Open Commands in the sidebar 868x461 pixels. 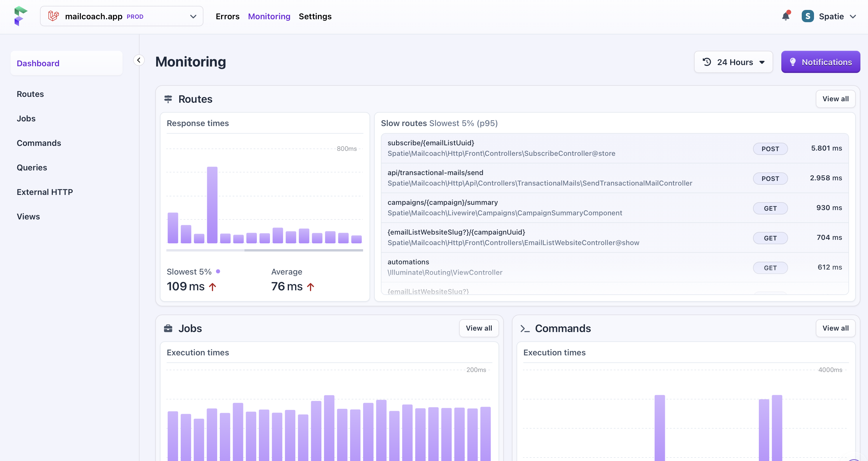39,143
